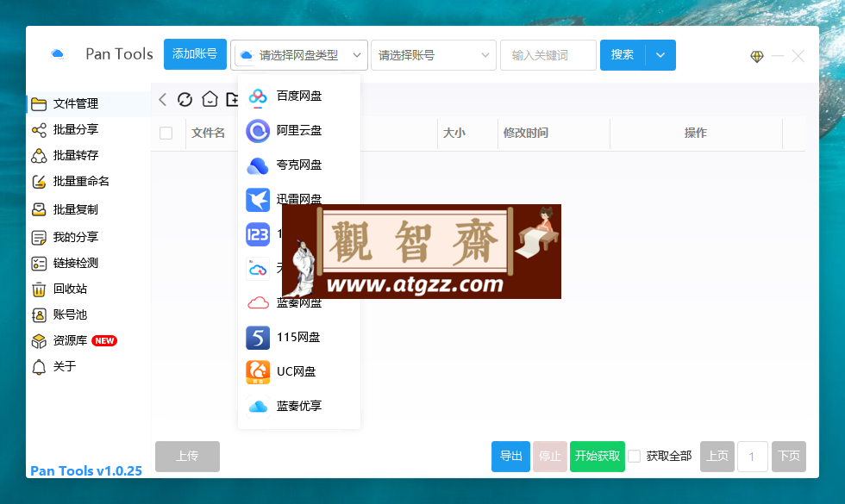This screenshot has width=845, height=504.
Task: Go to the home directory icon
Action: 210,99
